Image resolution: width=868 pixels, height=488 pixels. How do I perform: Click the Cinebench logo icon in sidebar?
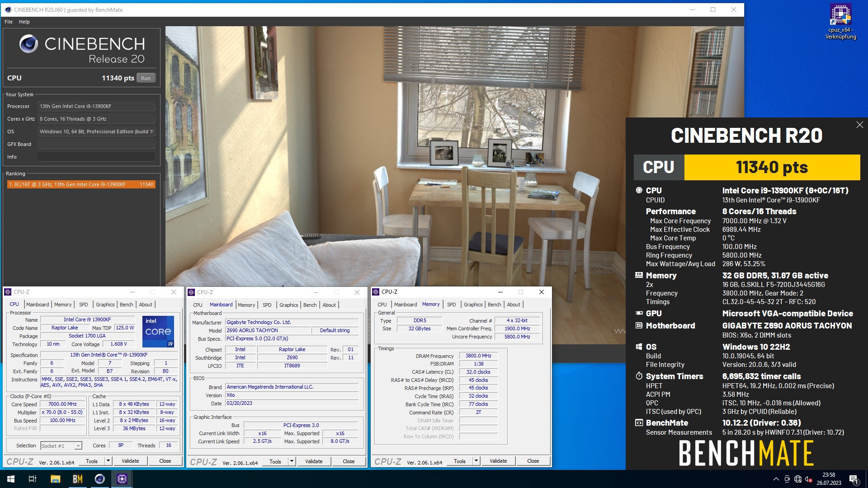coord(28,44)
